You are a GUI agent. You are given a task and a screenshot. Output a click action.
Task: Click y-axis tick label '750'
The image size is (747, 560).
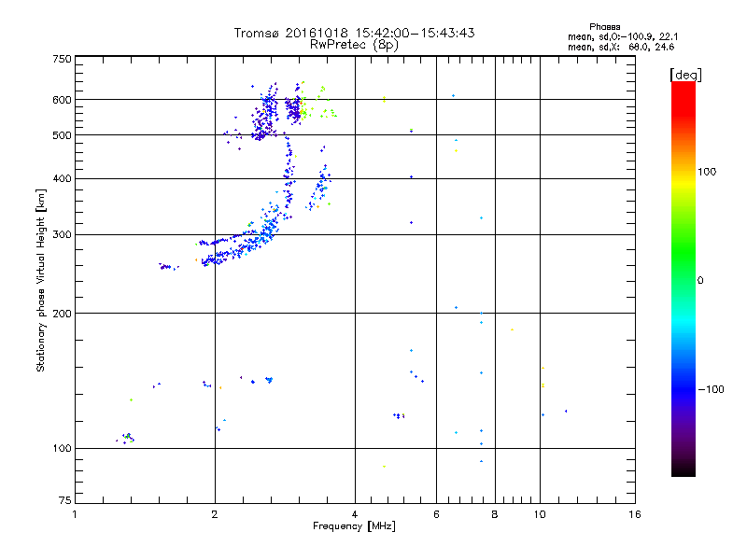tap(62, 59)
